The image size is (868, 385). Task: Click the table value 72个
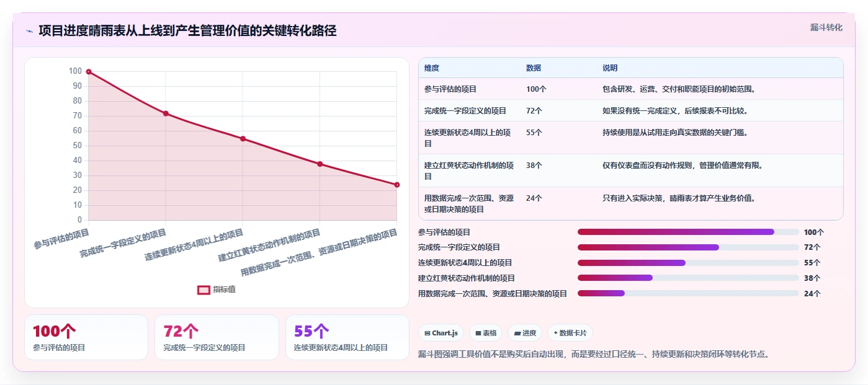coord(534,111)
